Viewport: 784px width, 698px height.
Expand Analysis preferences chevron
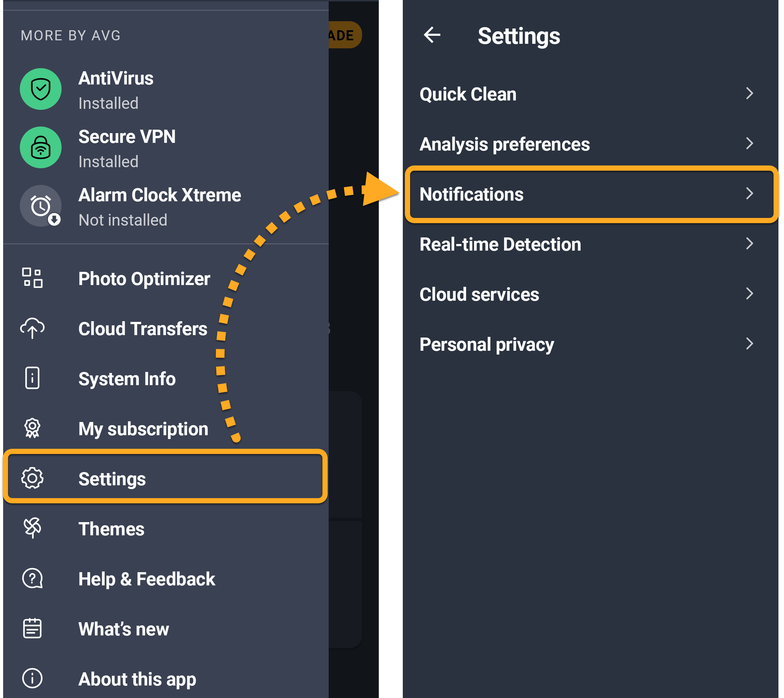(x=750, y=144)
